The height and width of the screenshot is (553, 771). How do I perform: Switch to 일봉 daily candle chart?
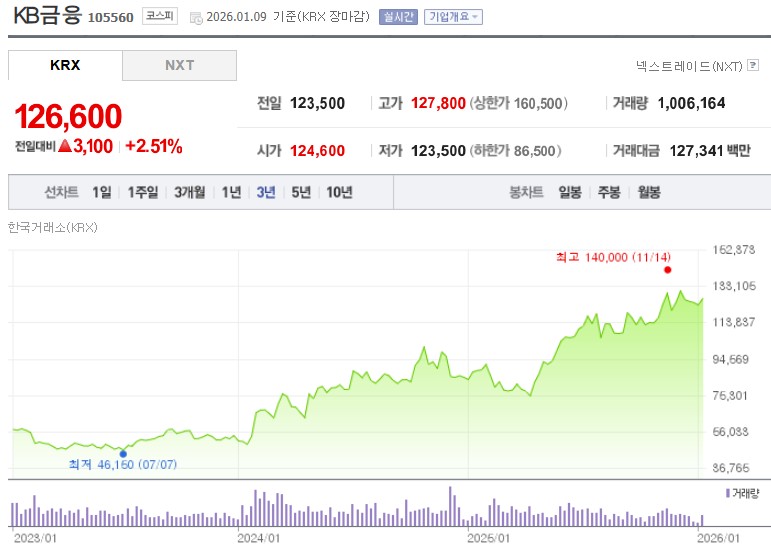click(x=570, y=192)
